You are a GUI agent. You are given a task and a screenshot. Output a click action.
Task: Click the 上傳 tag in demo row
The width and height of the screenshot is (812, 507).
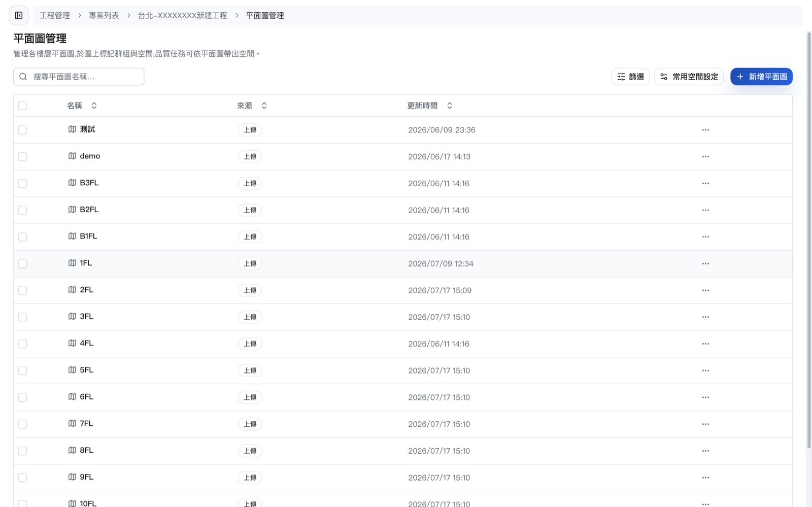coord(250,157)
